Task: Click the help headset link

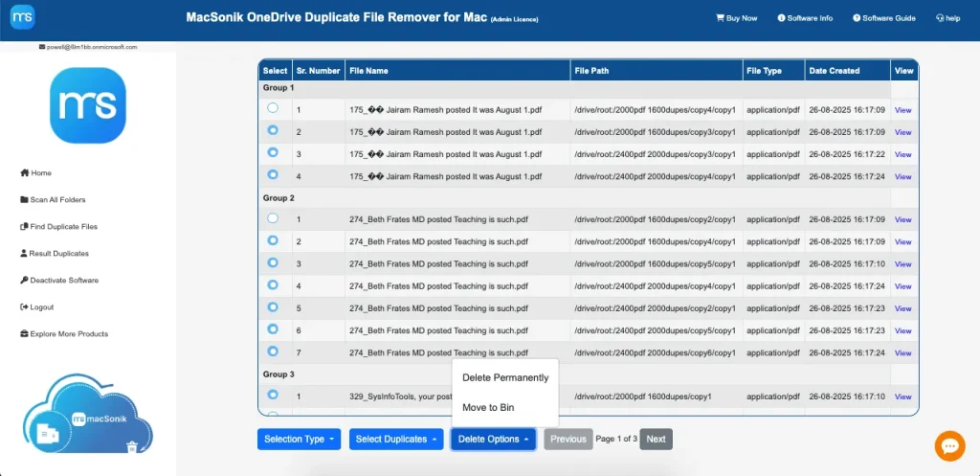Action: [x=947, y=18]
